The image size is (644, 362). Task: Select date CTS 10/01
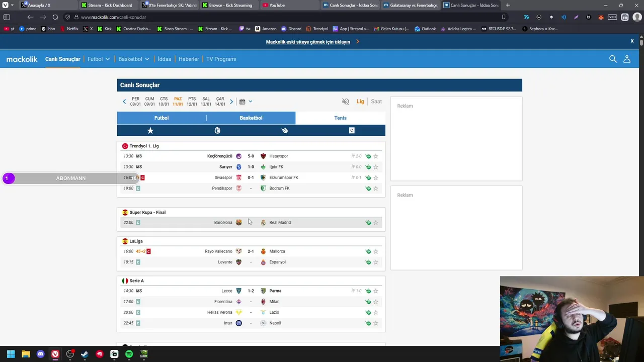[164, 102]
